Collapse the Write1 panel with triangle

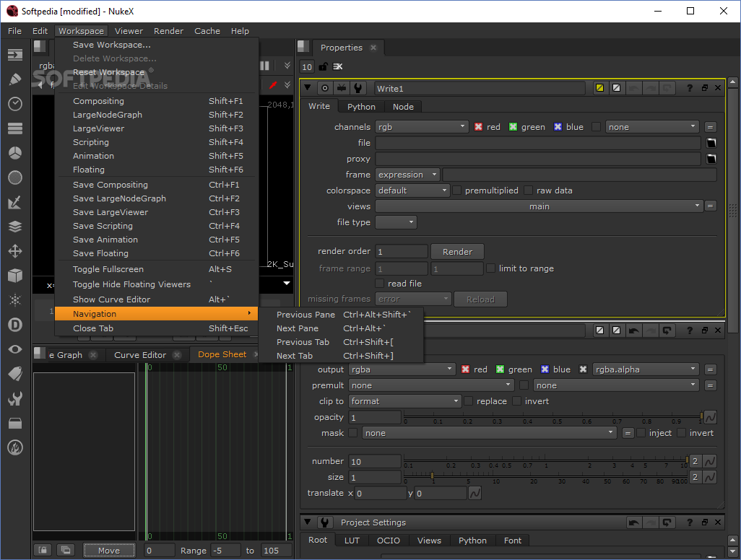(x=308, y=88)
